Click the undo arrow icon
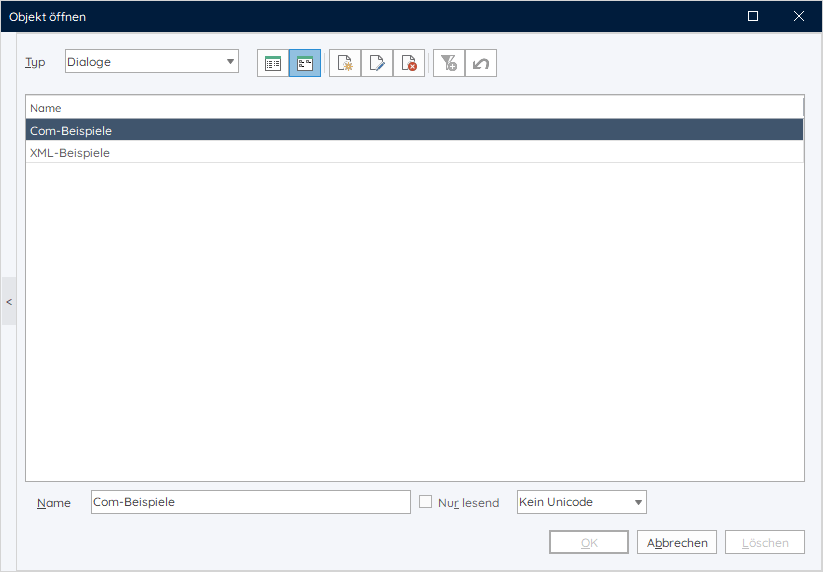The width and height of the screenshot is (823, 572). pyautogui.click(x=481, y=63)
